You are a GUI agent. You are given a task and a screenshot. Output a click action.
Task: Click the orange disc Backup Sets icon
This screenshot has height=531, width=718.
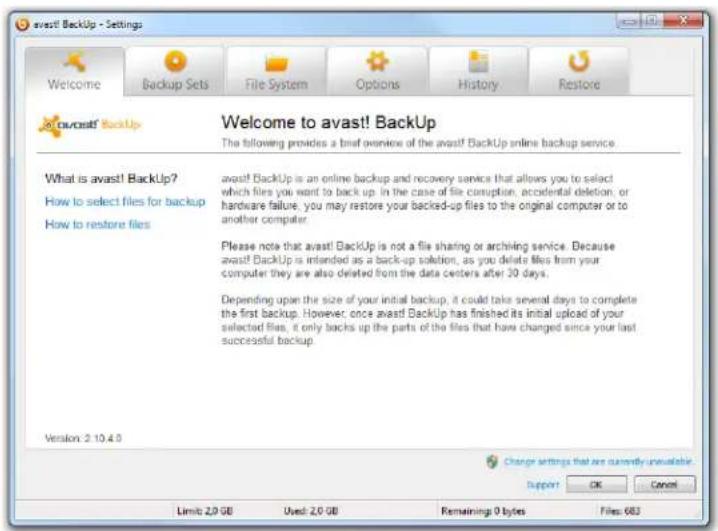[x=175, y=61]
